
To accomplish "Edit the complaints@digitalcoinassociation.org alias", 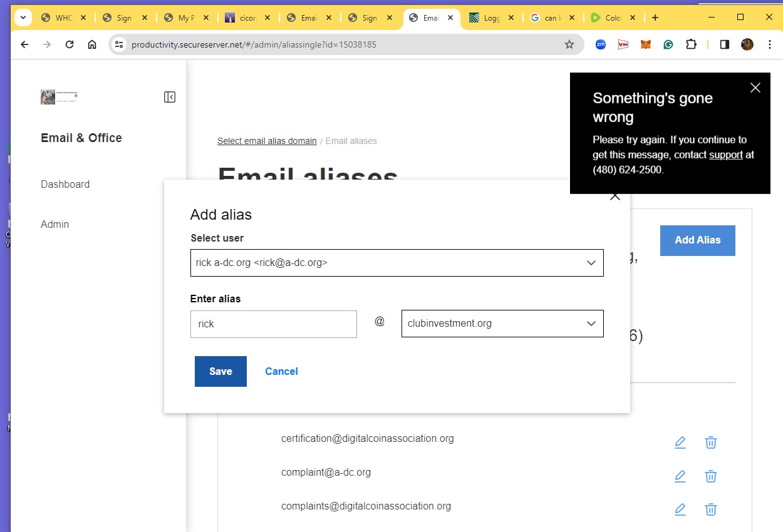I will pyautogui.click(x=680, y=509).
